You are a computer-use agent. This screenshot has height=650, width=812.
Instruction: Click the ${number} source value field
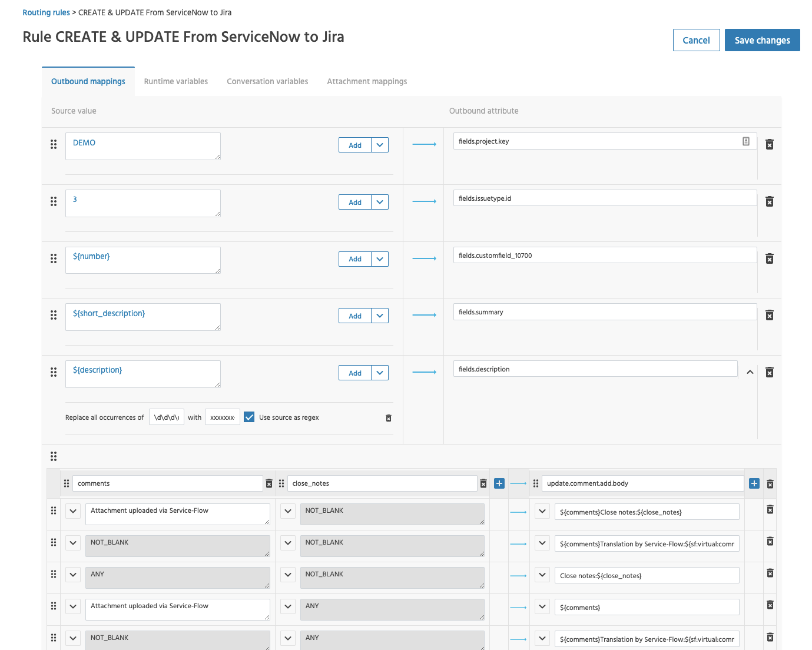(143, 260)
